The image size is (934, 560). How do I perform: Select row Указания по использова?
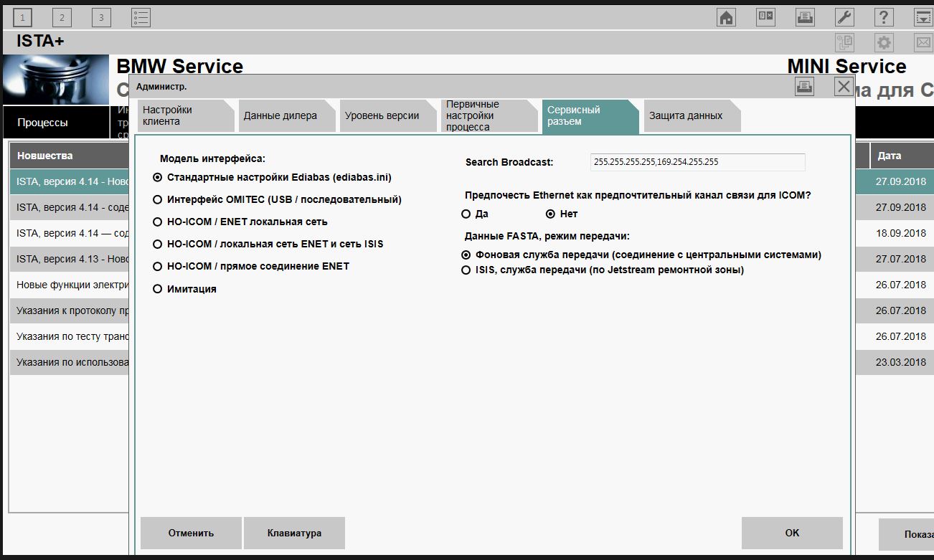click(x=70, y=362)
